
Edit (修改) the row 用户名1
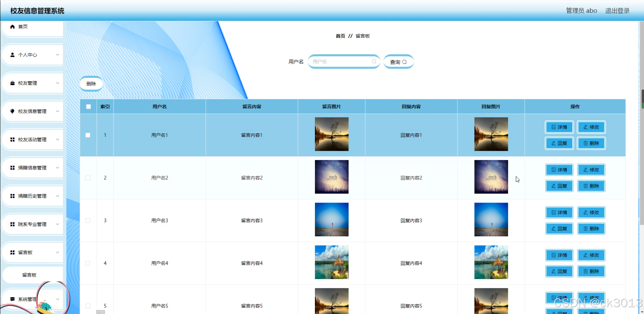click(x=591, y=127)
